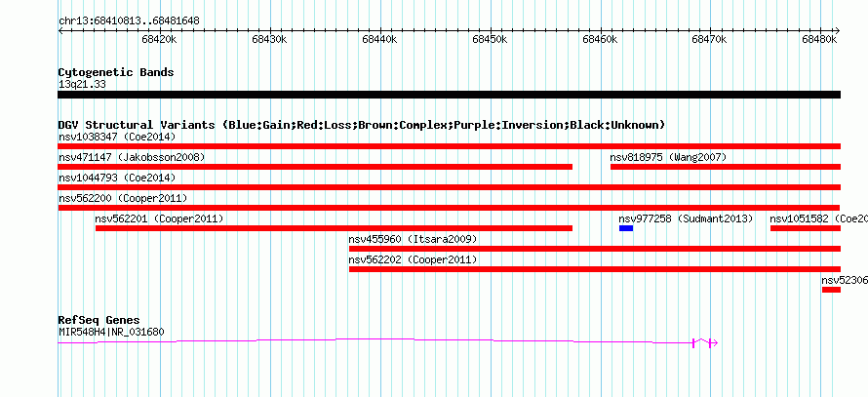Click red bar beneath nsv562200 (Cooper2011)
Image resolution: width=868 pixels, height=397 pixels.
click(x=449, y=208)
